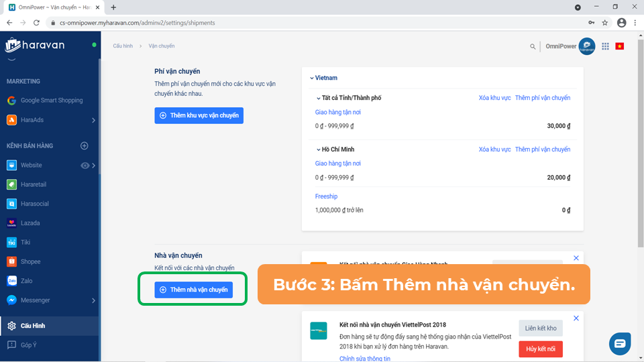Bookmark this page with star icon

605,23
